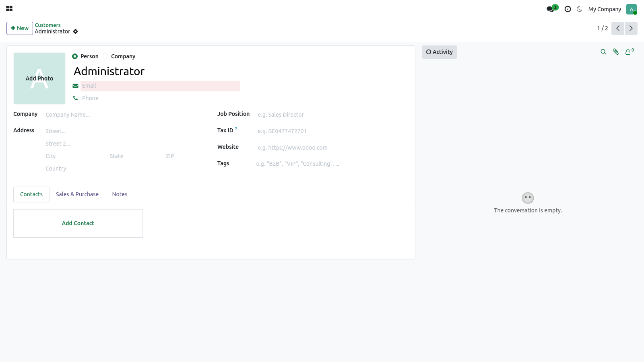Focus the City input field

tap(76, 156)
